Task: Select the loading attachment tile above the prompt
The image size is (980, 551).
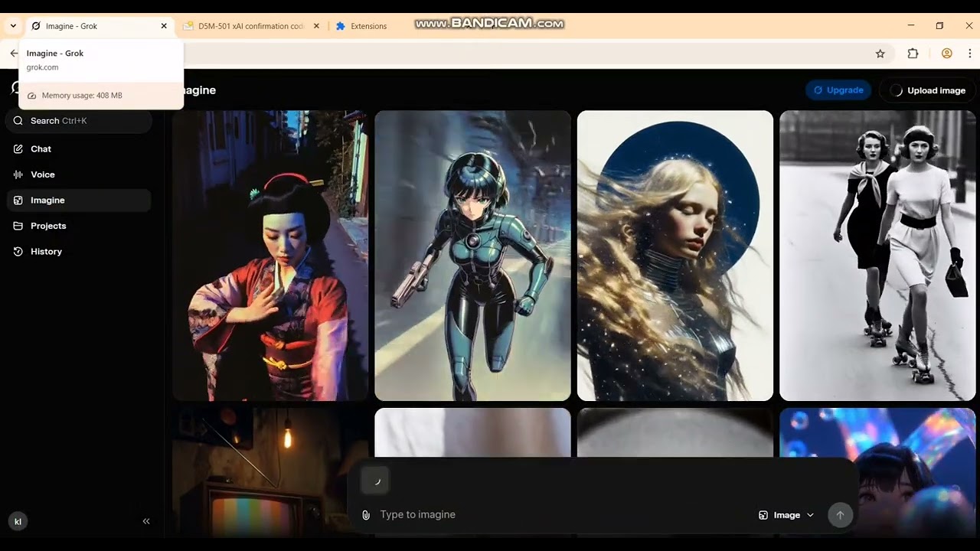Action: 375,481
